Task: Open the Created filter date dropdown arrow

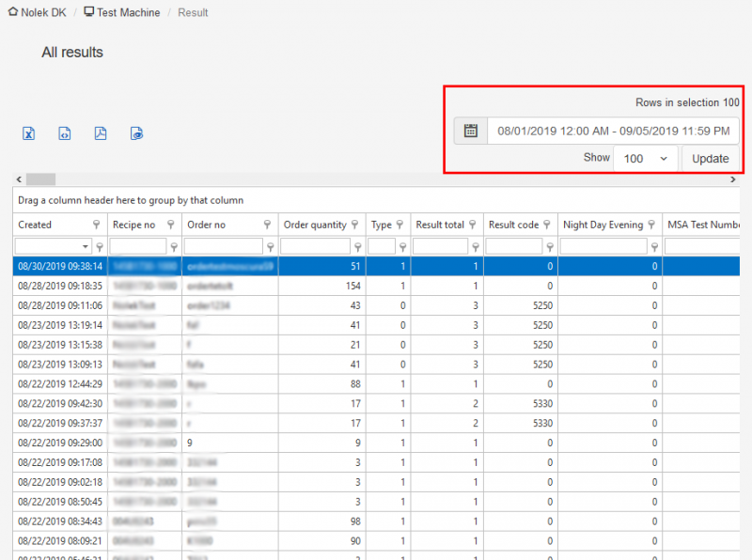Action: tap(85, 246)
